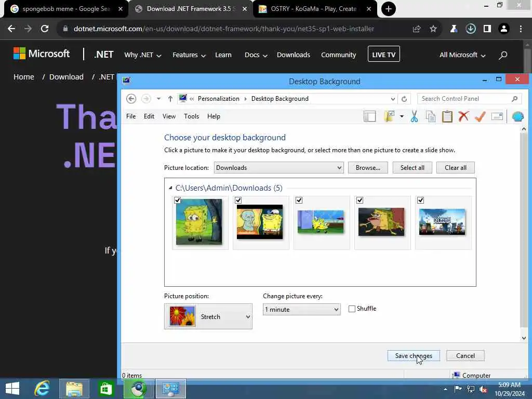Uncheck the mocking SpongeBob picture checkbox
The height and width of the screenshot is (399, 532).
coord(299,200)
